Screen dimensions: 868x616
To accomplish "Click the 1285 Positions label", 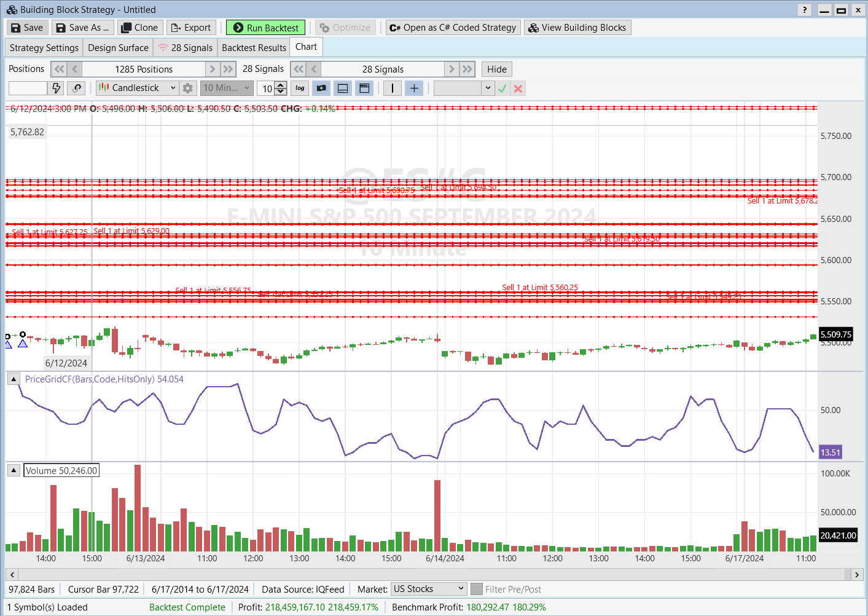I will coord(144,69).
